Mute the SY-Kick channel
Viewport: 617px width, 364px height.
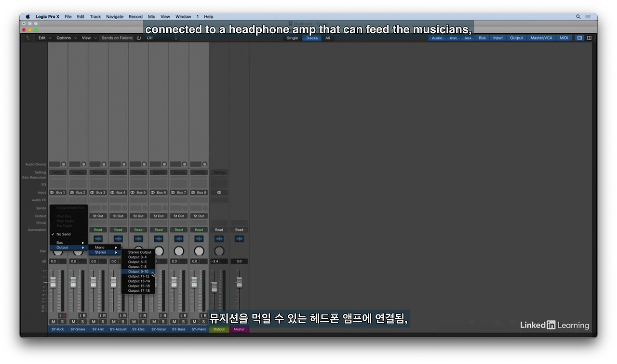point(54,322)
